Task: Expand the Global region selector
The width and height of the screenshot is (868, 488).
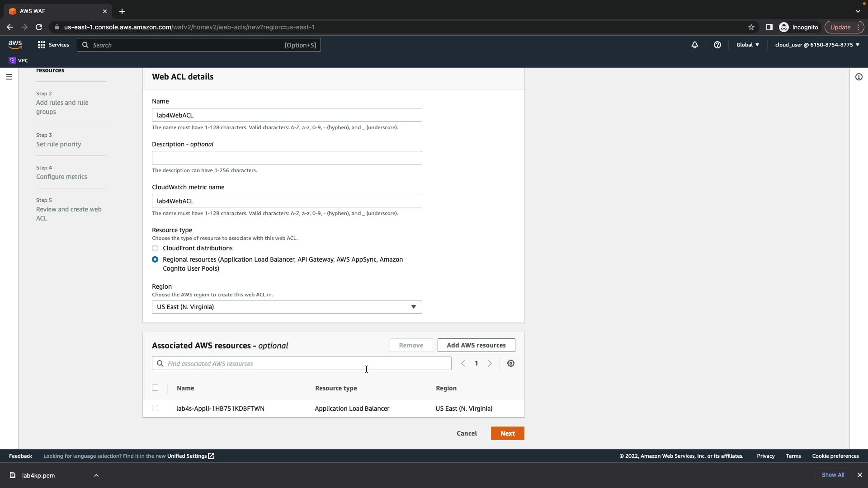Action: point(747,45)
